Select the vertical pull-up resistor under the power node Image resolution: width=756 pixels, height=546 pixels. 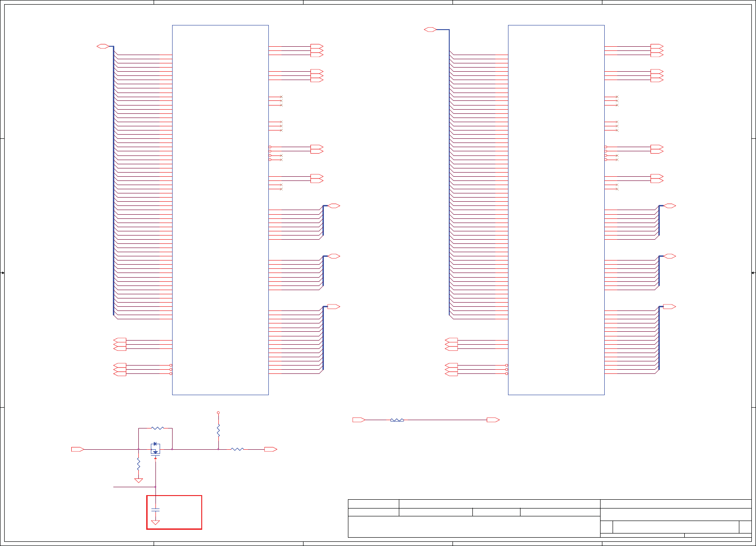pos(218,431)
